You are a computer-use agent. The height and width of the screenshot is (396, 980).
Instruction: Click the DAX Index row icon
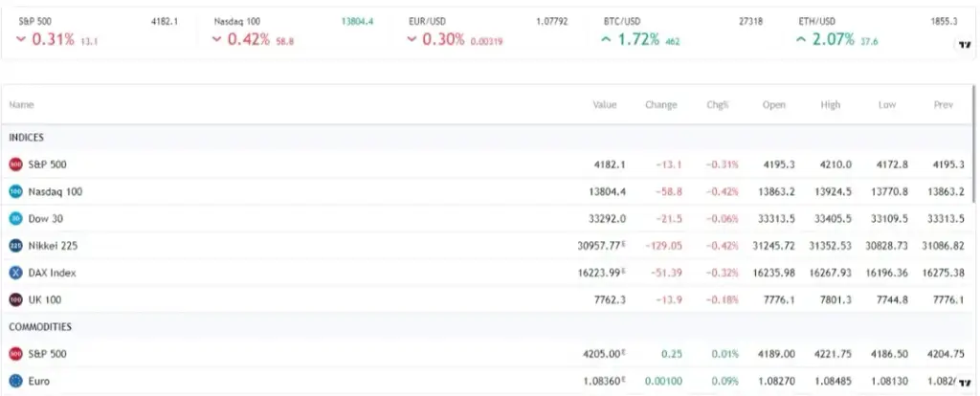[15, 273]
